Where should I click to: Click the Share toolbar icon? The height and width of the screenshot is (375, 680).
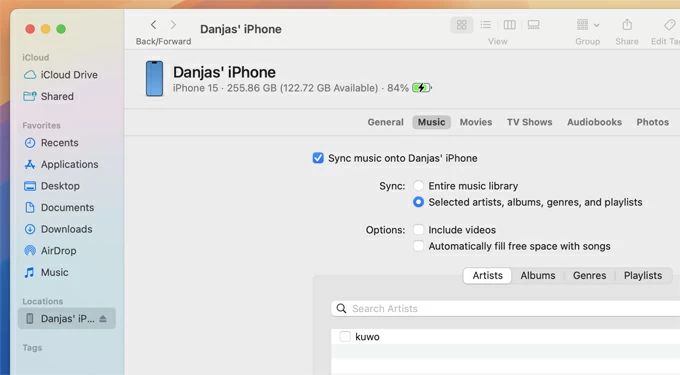627,25
